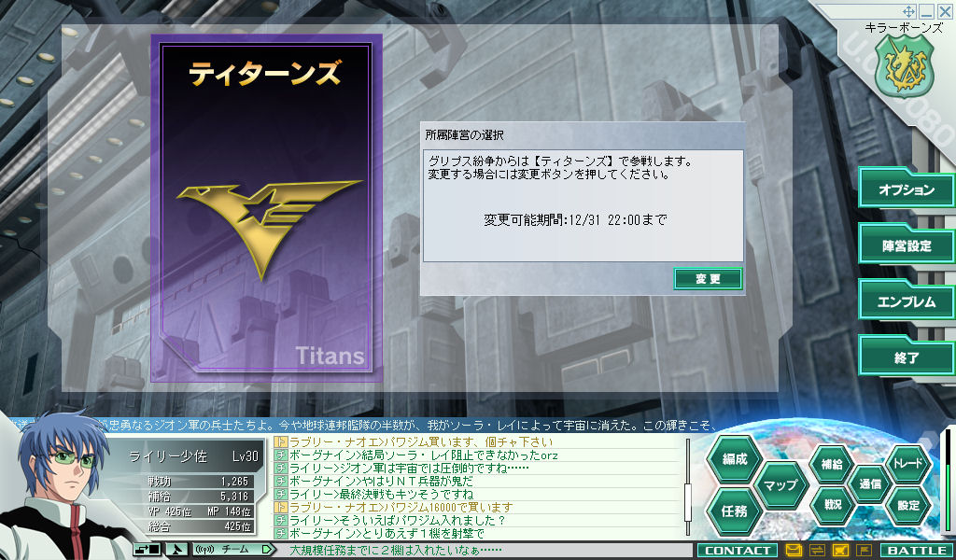The image size is (956, 560).
Task: Click the 所属陣営の選択 dialog title
Action: [x=465, y=135]
